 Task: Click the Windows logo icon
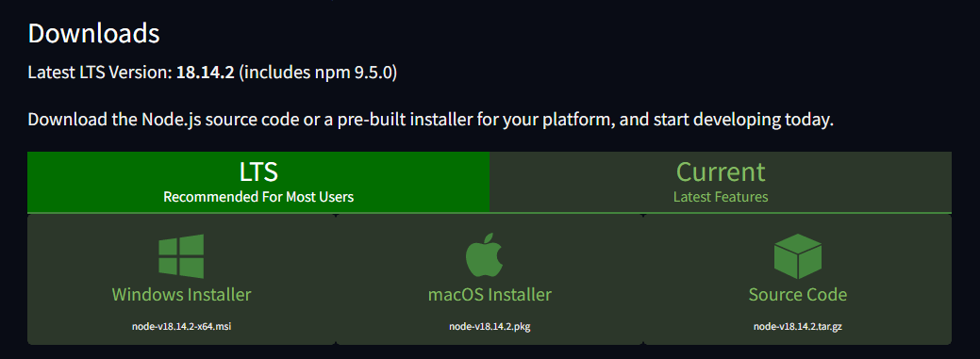point(181,256)
